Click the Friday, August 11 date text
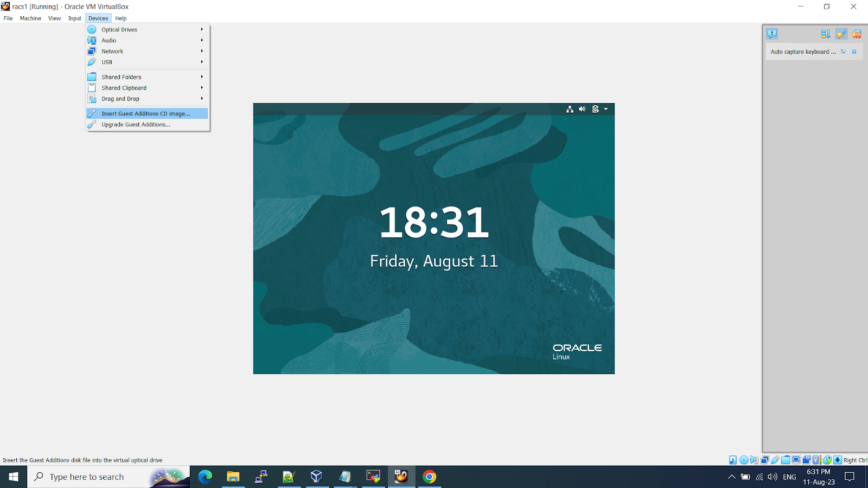The image size is (868, 488). pyautogui.click(x=434, y=261)
